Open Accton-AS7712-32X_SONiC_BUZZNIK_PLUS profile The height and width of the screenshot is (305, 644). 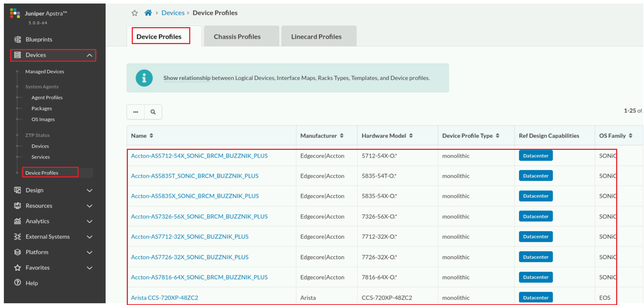coord(190,237)
